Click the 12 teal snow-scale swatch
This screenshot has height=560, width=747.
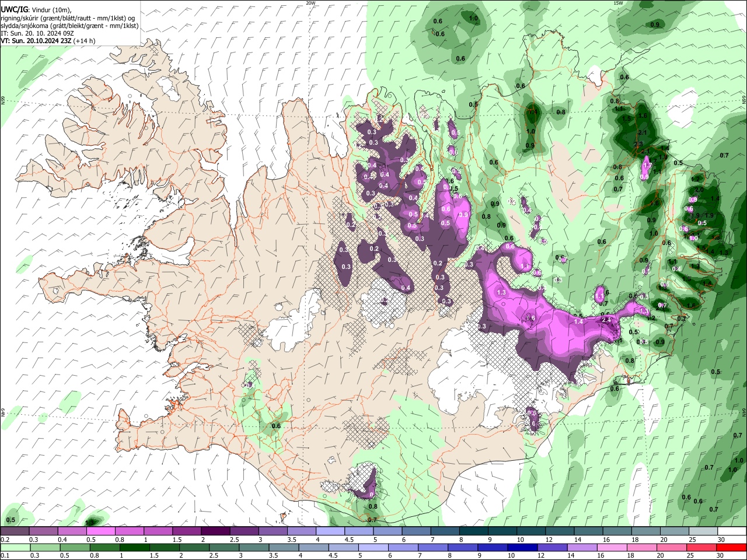[560, 531]
